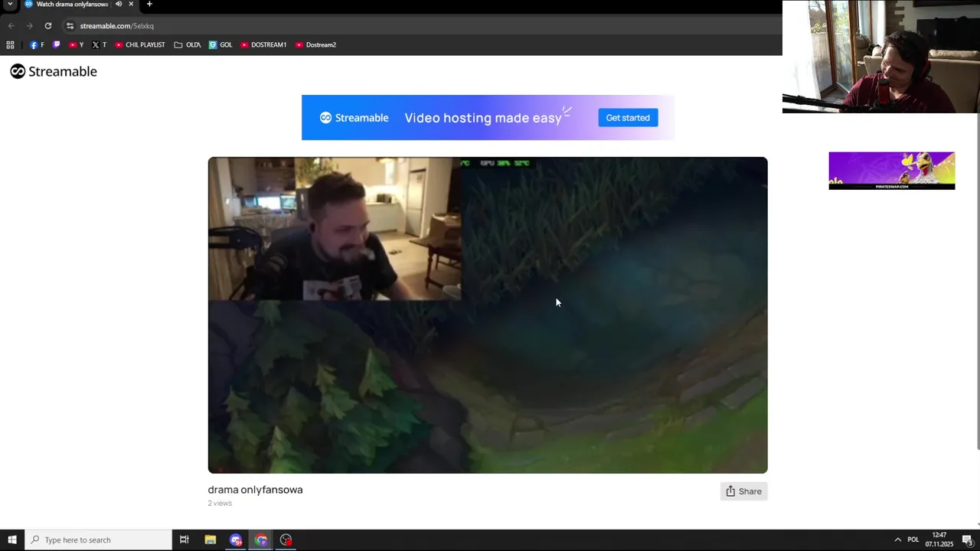980x551 pixels.
Task: Click the Get started button
Action: [x=628, y=118]
